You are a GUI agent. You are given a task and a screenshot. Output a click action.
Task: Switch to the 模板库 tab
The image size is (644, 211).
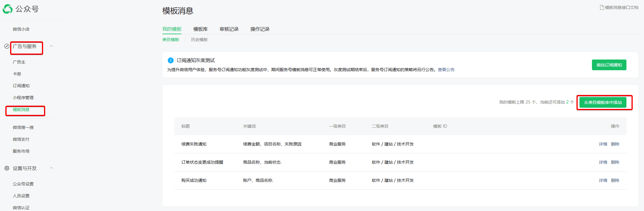click(x=200, y=29)
